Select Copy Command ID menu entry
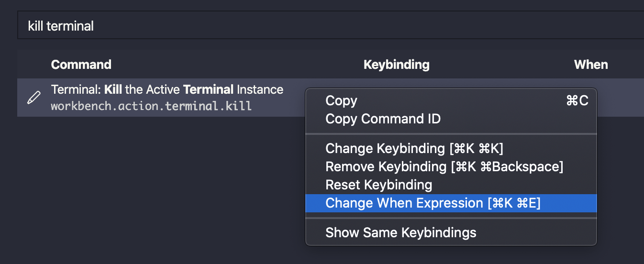Viewport: 644px width, 264px height. pos(383,119)
